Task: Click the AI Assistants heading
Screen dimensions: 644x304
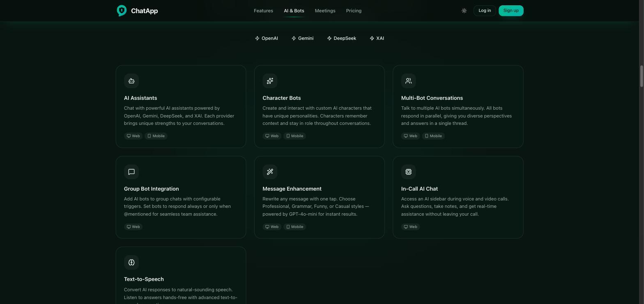Action: pos(140,98)
